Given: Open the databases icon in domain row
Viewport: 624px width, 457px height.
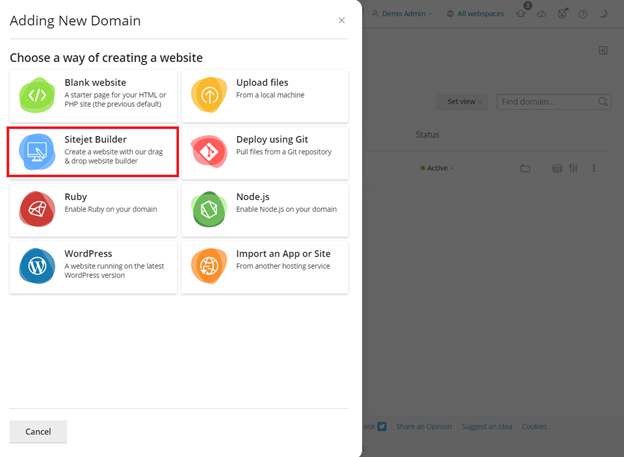Looking at the screenshot, I should [557, 168].
